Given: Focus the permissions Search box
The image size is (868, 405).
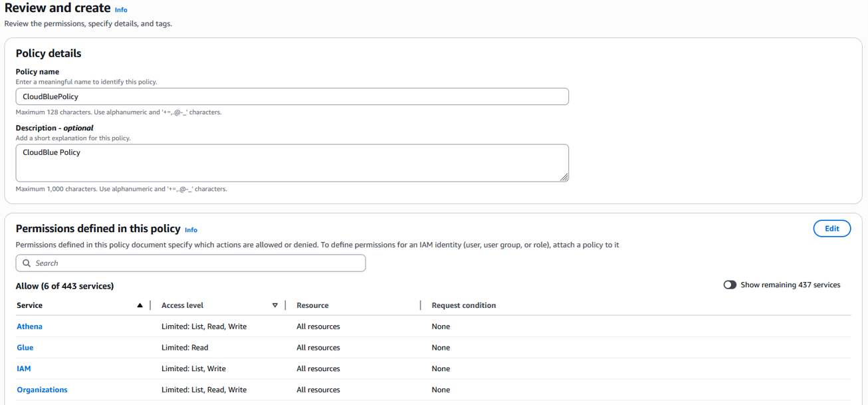Looking at the screenshot, I should (191, 263).
